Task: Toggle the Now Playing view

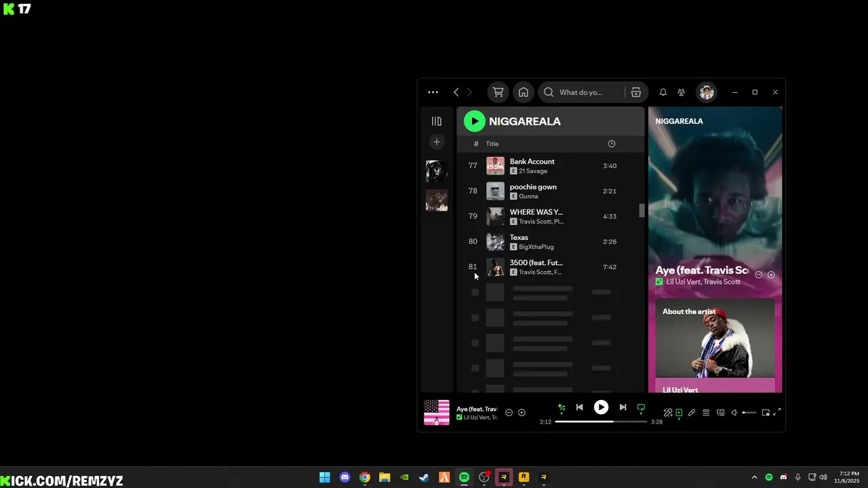Action: click(679, 412)
